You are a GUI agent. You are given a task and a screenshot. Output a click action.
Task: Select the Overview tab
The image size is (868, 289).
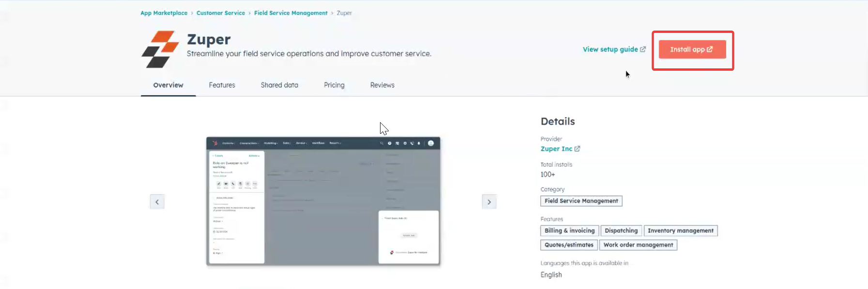168,85
